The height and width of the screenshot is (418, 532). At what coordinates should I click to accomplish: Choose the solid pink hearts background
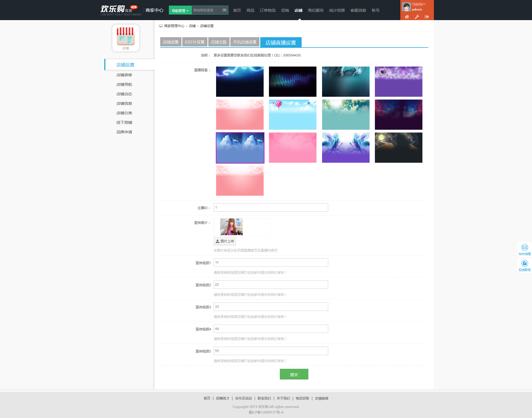point(293,148)
